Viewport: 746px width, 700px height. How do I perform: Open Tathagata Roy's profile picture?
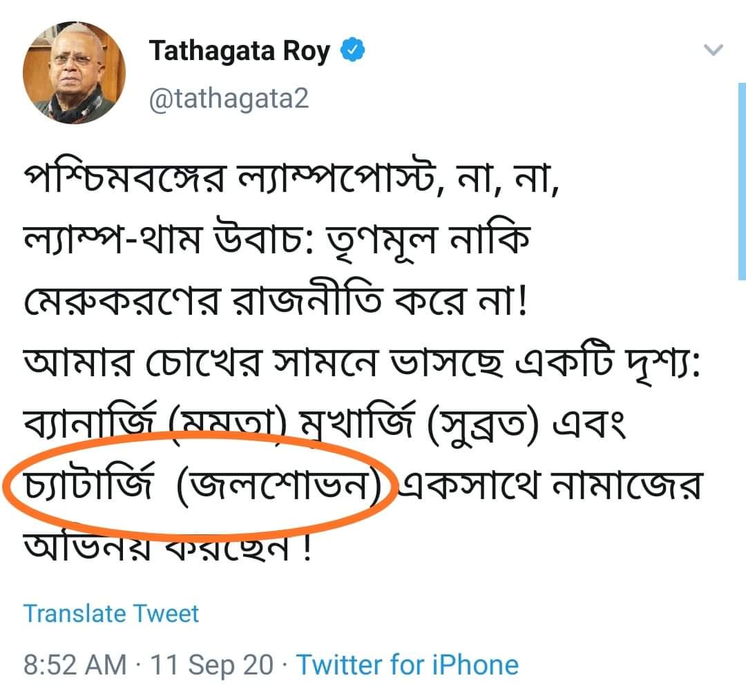(74, 72)
